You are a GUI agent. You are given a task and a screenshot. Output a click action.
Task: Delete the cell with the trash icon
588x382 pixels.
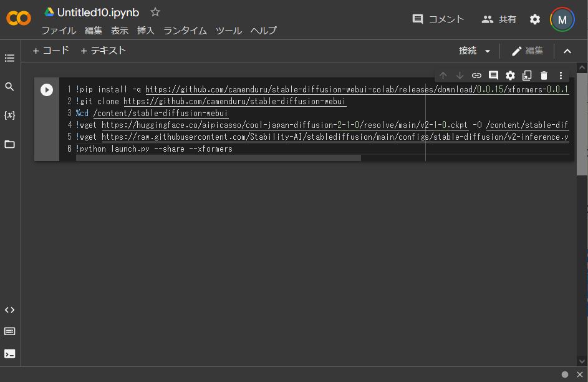tap(544, 76)
